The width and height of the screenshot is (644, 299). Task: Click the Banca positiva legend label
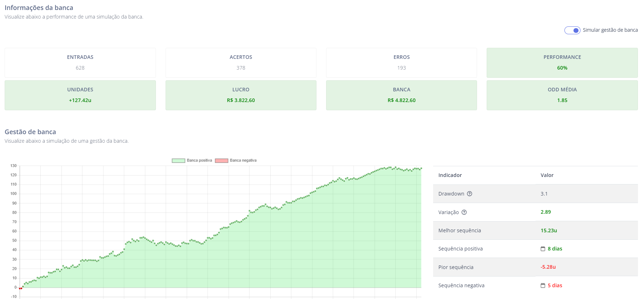pos(199,161)
